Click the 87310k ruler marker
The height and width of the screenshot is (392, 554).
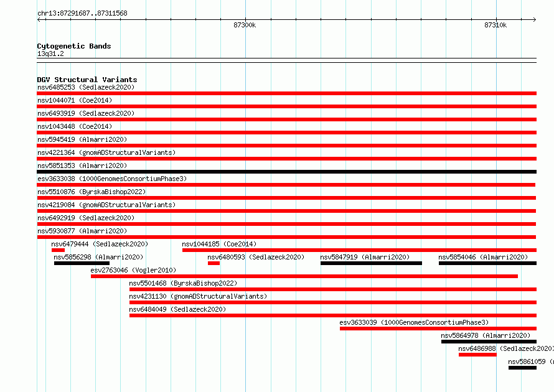tap(495, 25)
